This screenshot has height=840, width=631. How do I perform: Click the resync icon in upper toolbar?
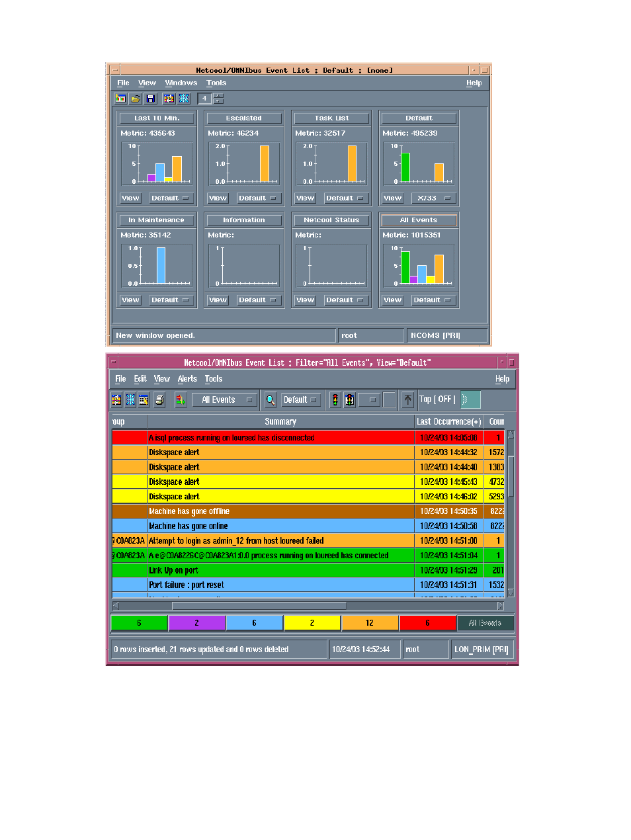(x=169, y=99)
